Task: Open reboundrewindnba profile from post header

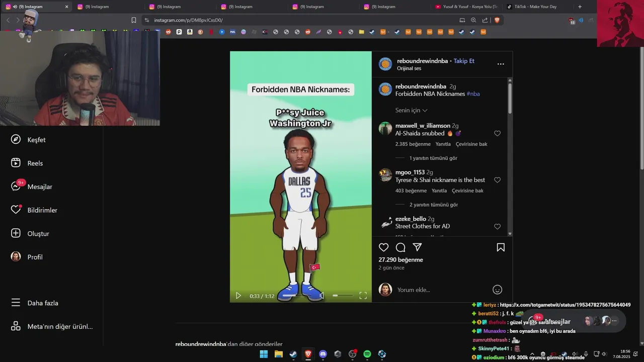Action: pos(422,61)
